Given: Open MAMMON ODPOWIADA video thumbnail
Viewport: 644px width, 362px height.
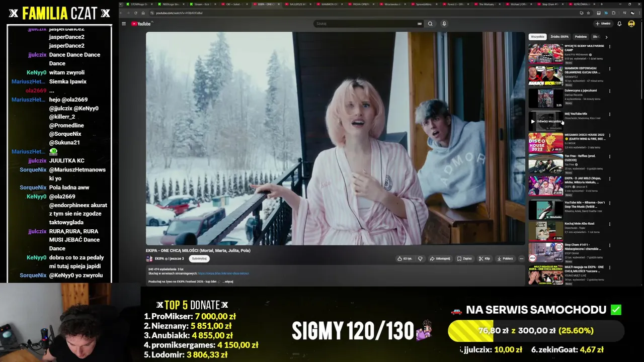Looking at the screenshot, I should (546, 75).
